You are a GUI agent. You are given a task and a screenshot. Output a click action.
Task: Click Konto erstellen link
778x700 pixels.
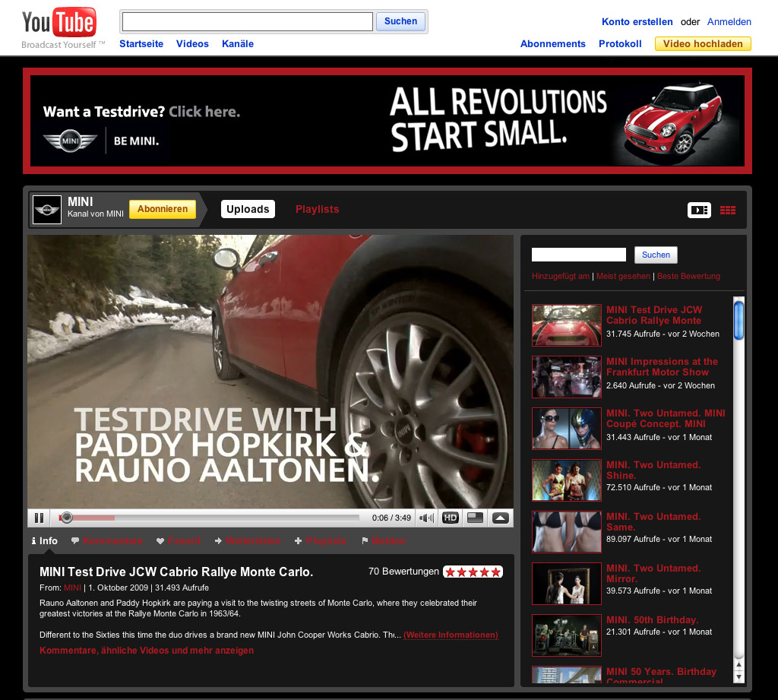(637, 22)
